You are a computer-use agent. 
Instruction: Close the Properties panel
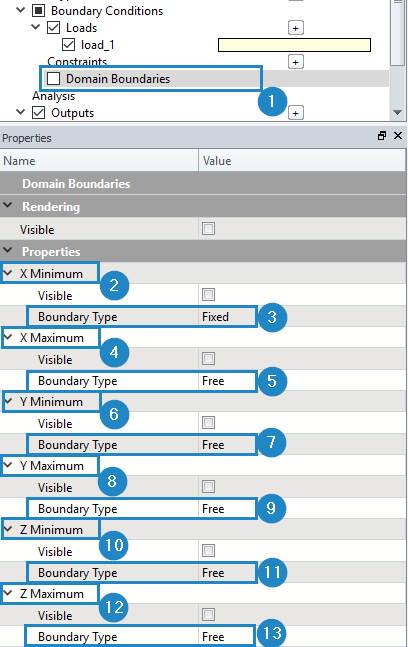(x=398, y=136)
